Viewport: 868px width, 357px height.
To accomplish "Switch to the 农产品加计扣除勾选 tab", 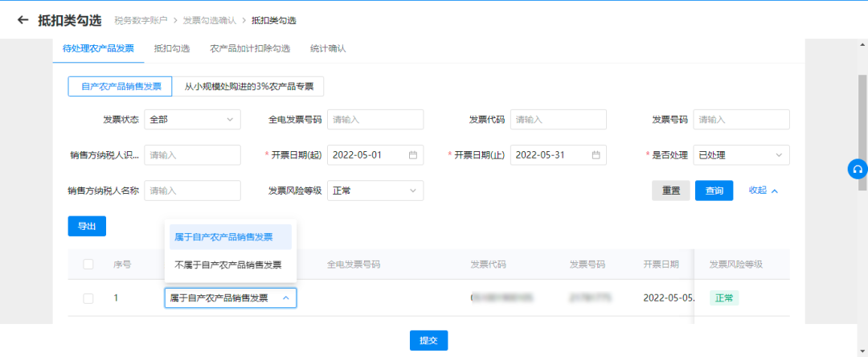I will pos(250,48).
